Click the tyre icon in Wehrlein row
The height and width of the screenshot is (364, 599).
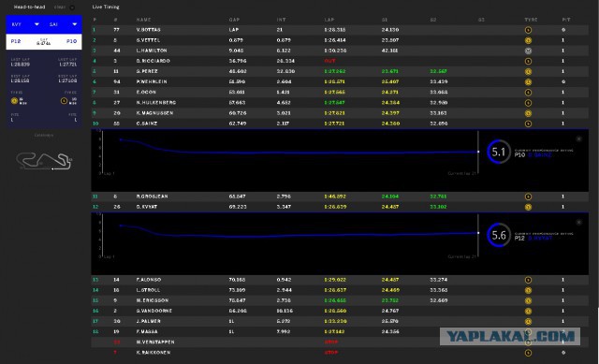click(528, 81)
